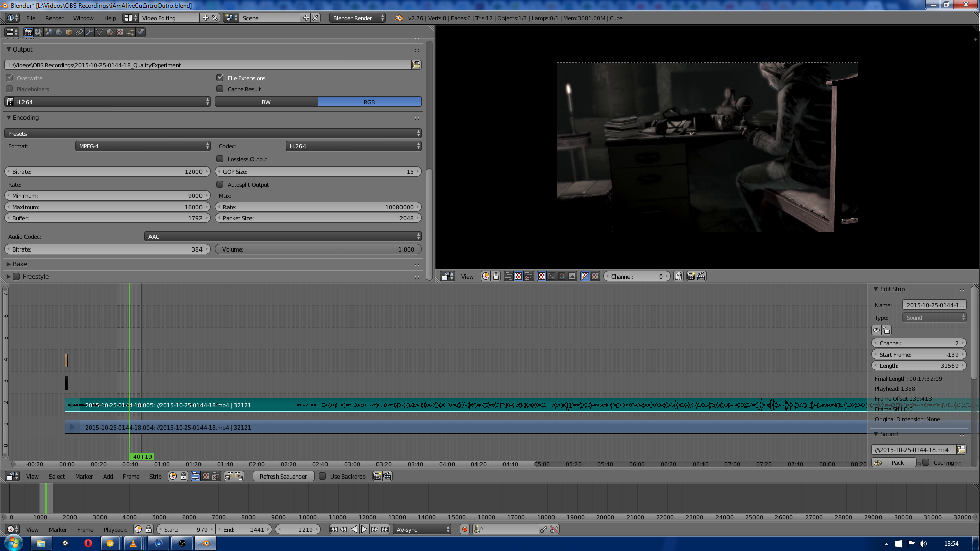980x551 pixels.
Task: Open VLC from the Windows taskbar
Action: click(x=133, y=543)
